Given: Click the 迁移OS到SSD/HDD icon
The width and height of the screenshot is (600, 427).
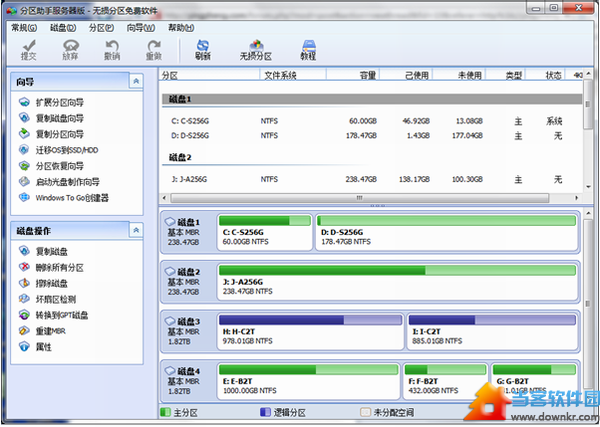Looking at the screenshot, I should tap(24, 150).
